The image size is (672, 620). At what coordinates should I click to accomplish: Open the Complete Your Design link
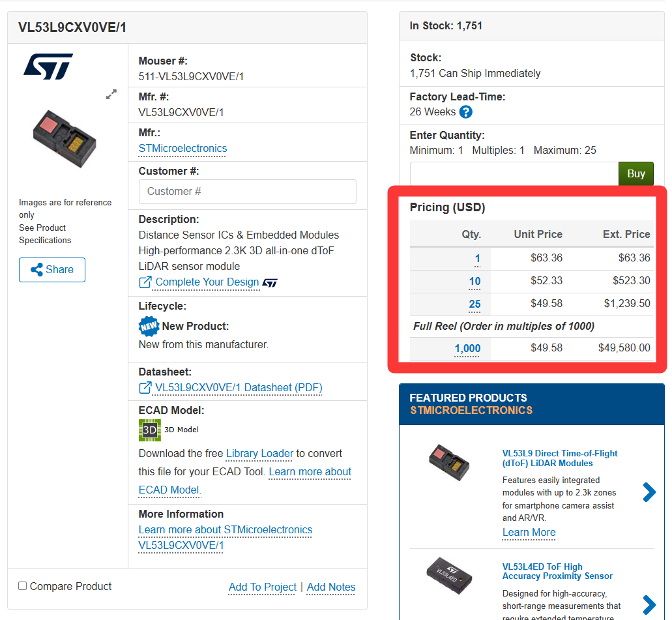coord(207,282)
